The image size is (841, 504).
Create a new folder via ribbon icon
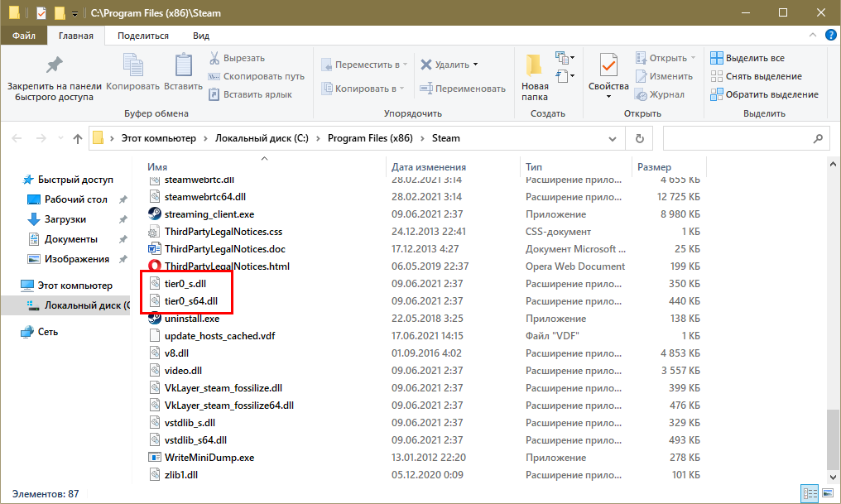pos(535,66)
